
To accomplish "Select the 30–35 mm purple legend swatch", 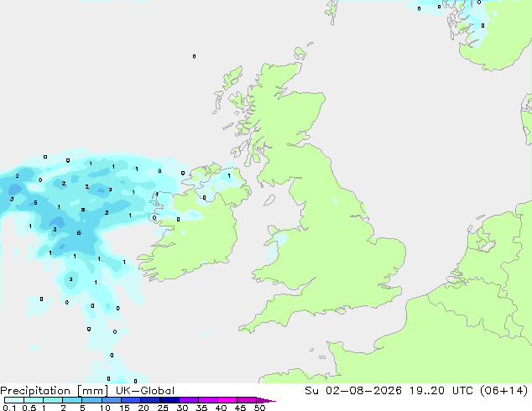I will [189, 400].
